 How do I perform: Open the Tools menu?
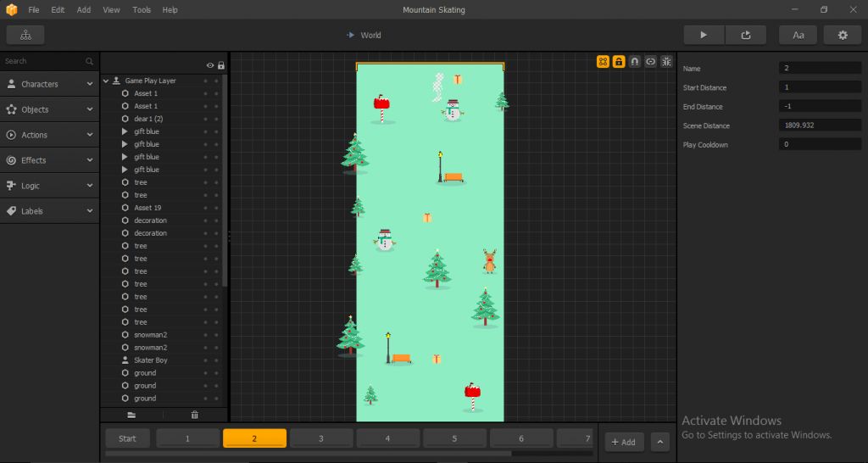[x=142, y=10]
